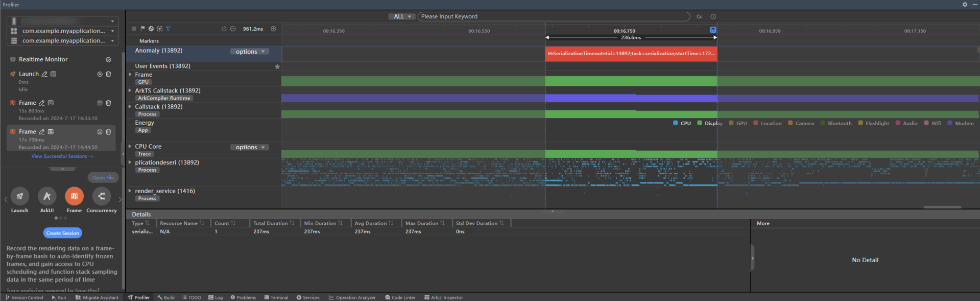Image resolution: width=980 pixels, height=301 pixels.
Task: Open the device selector dropdown
Action: (x=63, y=21)
